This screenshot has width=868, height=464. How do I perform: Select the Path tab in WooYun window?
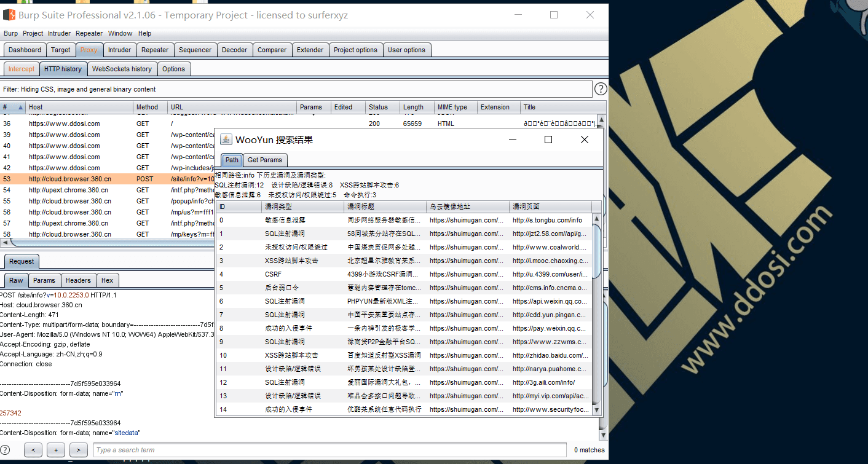point(232,160)
